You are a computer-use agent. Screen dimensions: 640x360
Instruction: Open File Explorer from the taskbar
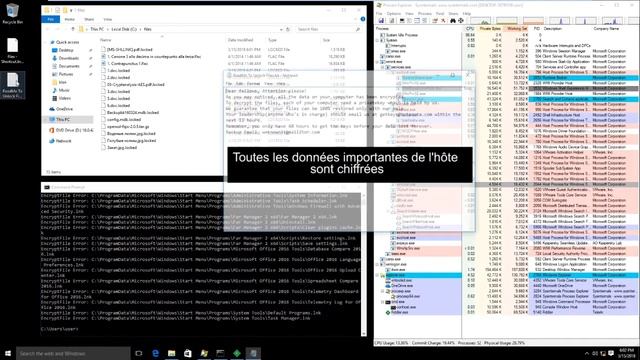click(171, 353)
